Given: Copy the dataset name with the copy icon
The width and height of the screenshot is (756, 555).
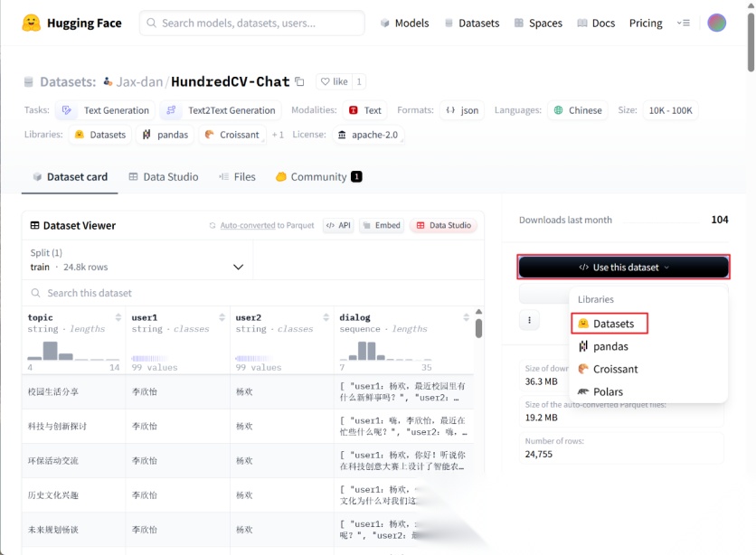Looking at the screenshot, I should pos(299,81).
